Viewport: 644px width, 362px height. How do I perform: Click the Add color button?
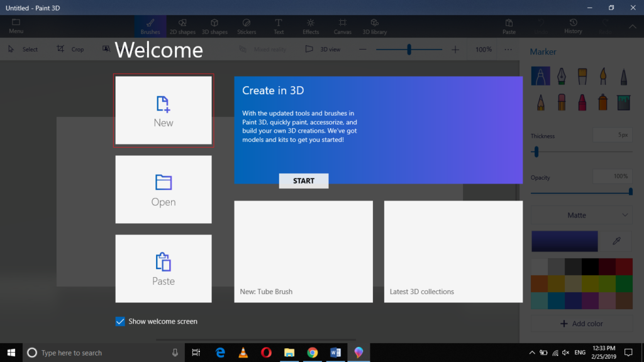click(581, 323)
